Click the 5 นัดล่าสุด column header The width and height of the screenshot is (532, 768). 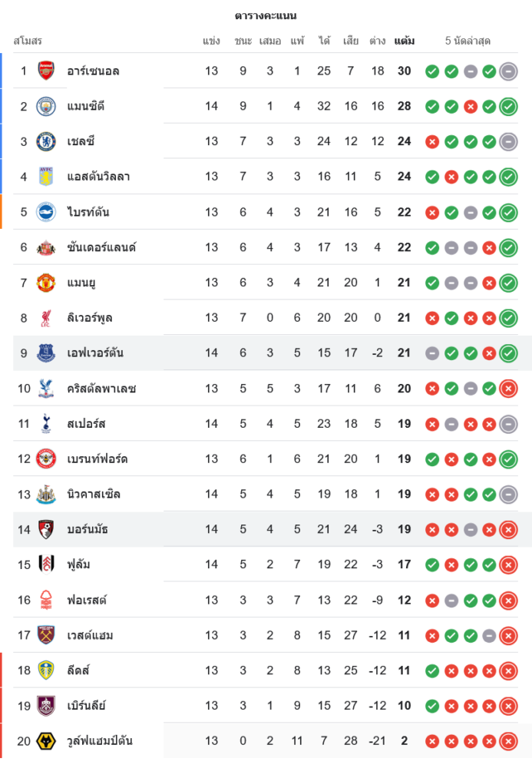click(468, 41)
